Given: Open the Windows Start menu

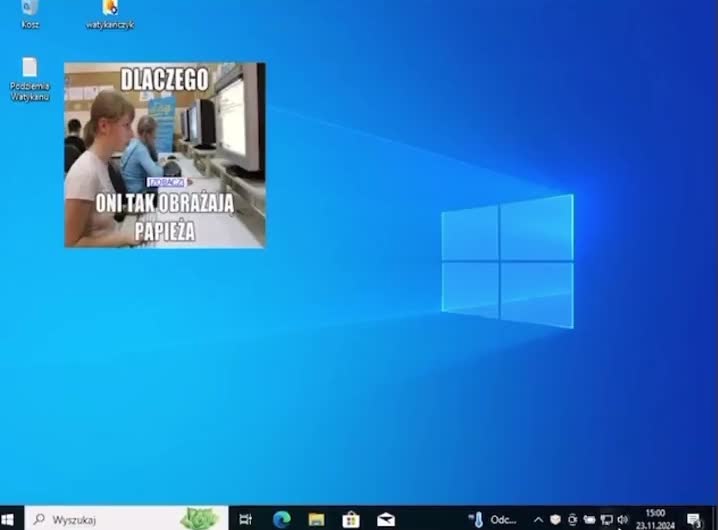Looking at the screenshot, I should [x=9, y=519].
